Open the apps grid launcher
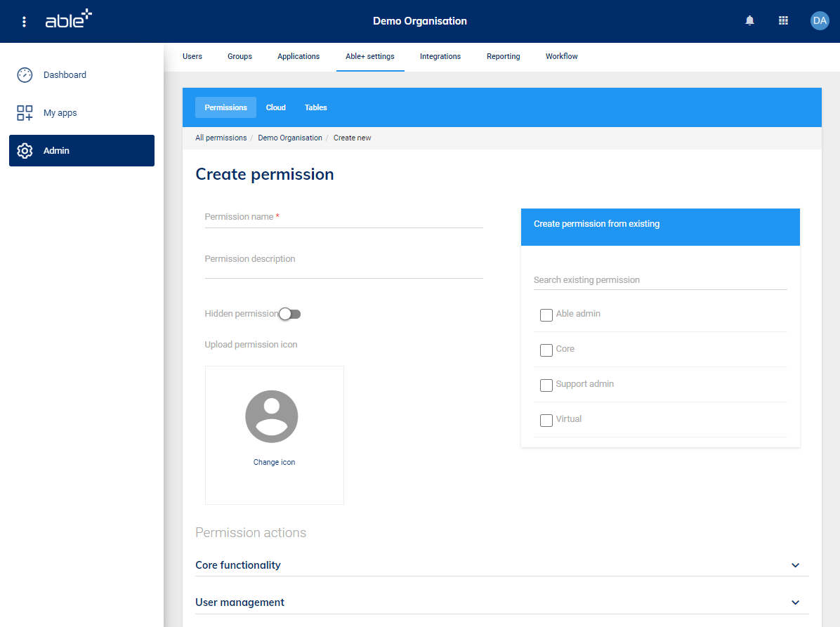This screenshot has width=840, height=627. click(783, 21)
